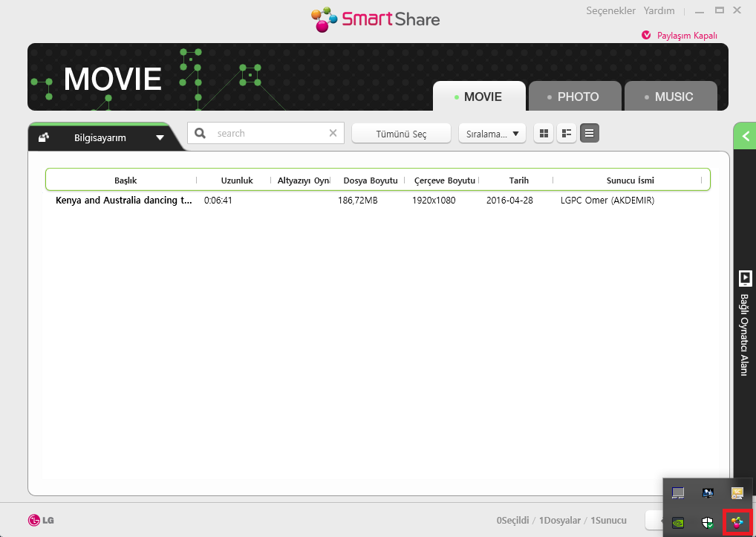Switch to detailed tile view
The width and height of the screenshot is (756, 537).
point(567,134)
